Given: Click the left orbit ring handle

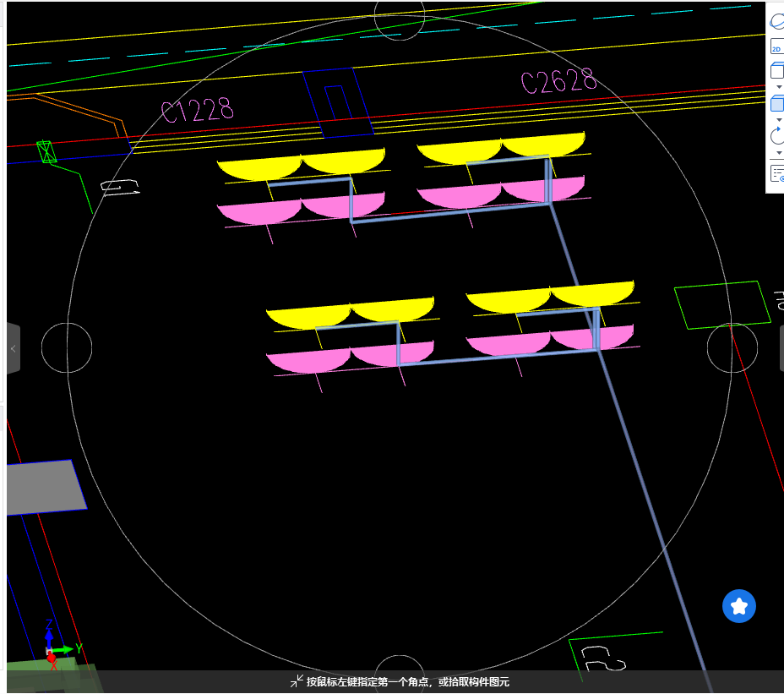Looking at the screenshot, I should pos(67,347).
